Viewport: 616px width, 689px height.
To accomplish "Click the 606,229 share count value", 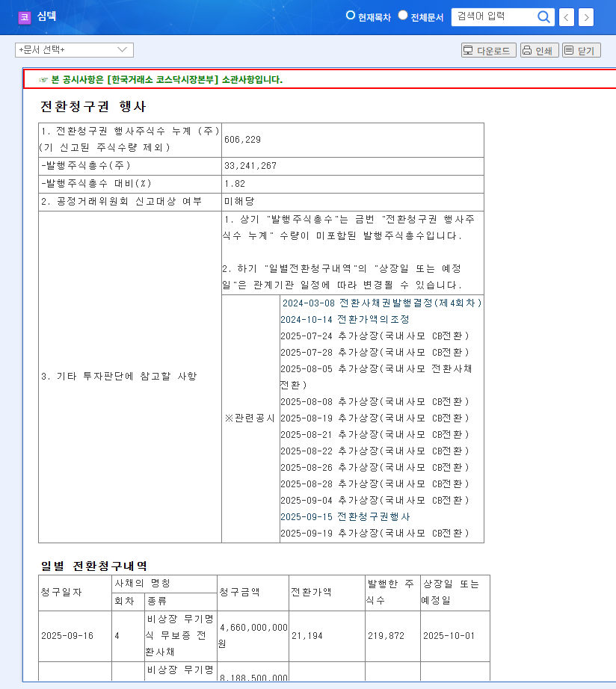I will click(242, 140).
